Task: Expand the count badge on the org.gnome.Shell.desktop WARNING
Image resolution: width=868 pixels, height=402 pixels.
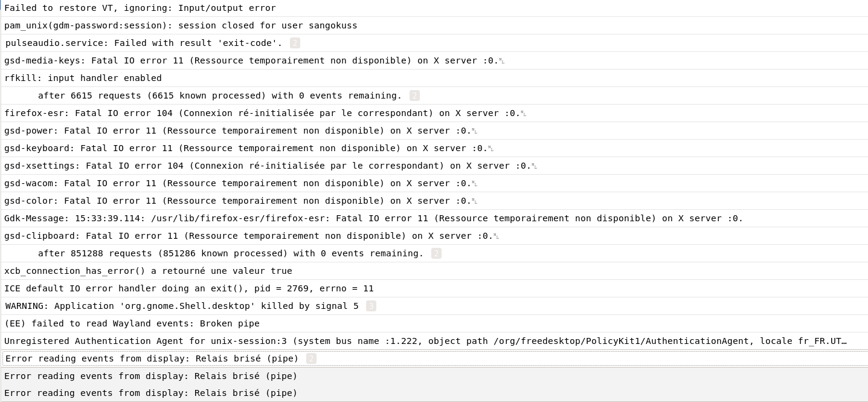Action: (371, 306)
